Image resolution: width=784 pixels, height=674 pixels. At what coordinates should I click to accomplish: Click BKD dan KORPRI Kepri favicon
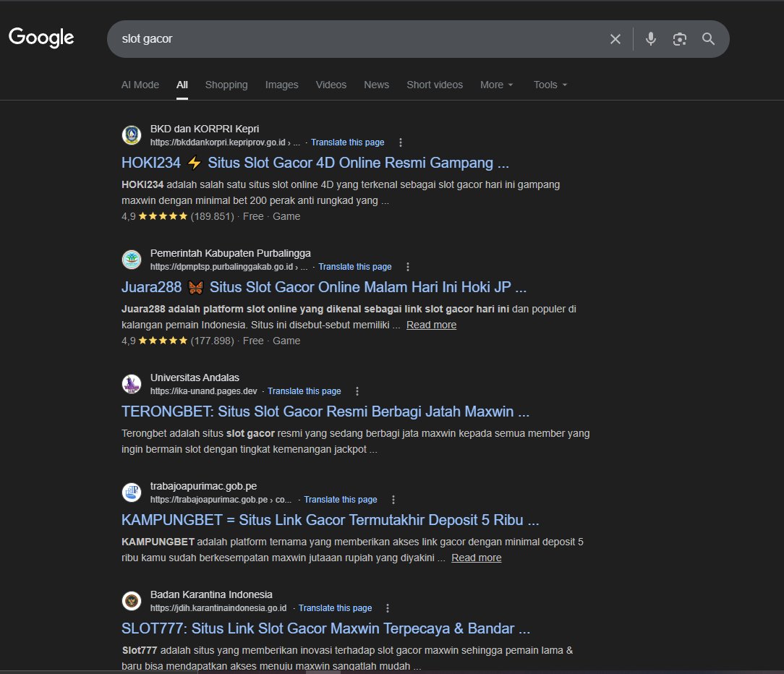[132, 135]
